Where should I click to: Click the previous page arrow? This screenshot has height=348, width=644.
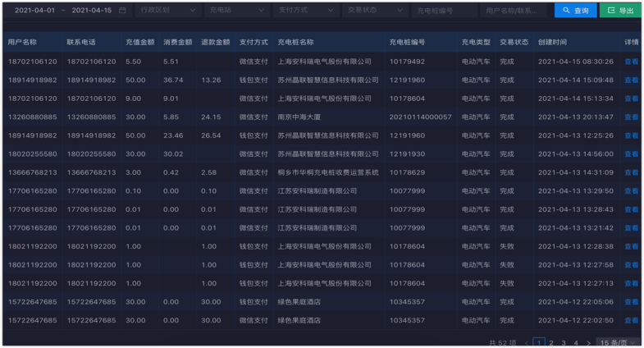click(526, 342)
